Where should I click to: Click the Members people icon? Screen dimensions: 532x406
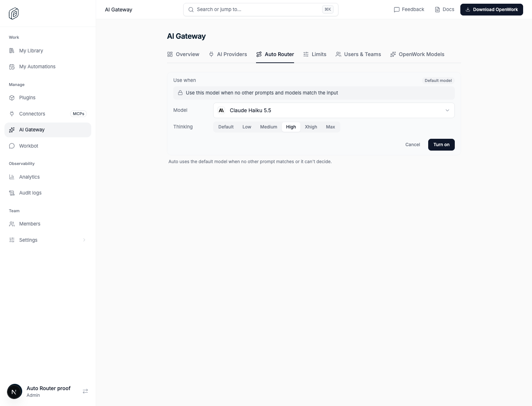pos(12,224)
